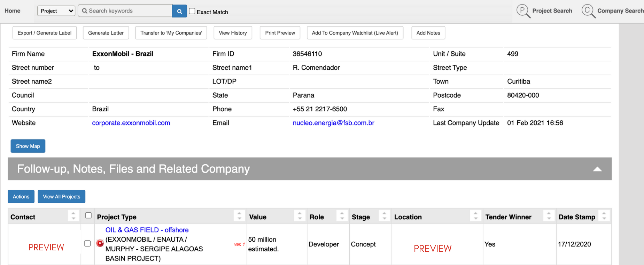
Task: Click the Generate Letter button
Action: [x=106, y=33]
